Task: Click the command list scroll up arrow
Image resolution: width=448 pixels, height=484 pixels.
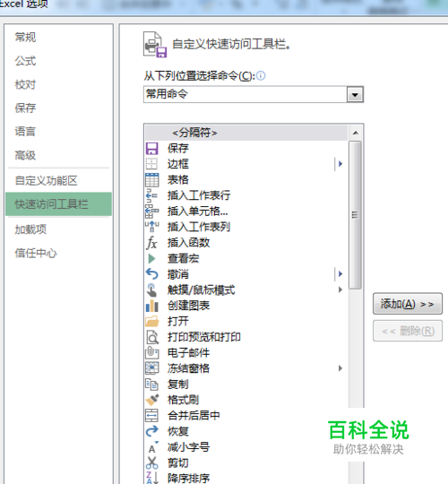Action: click(x=356, y=133)
